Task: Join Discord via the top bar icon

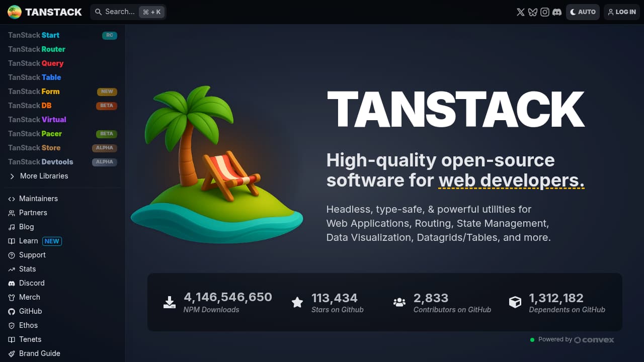Action: click(557, 12)
